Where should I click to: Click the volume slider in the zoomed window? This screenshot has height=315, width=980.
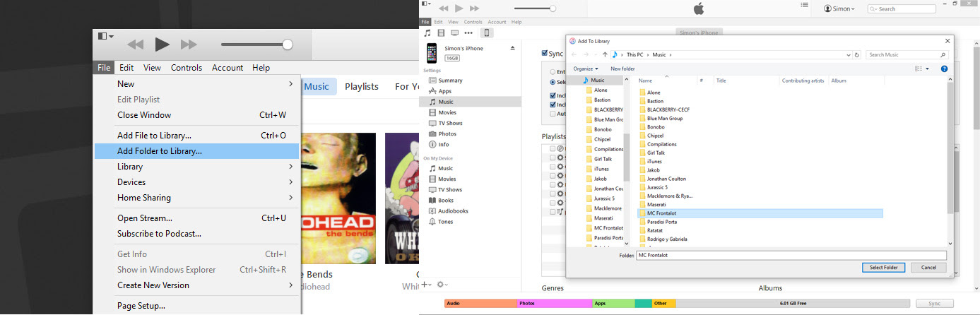[x=256, y=44]
